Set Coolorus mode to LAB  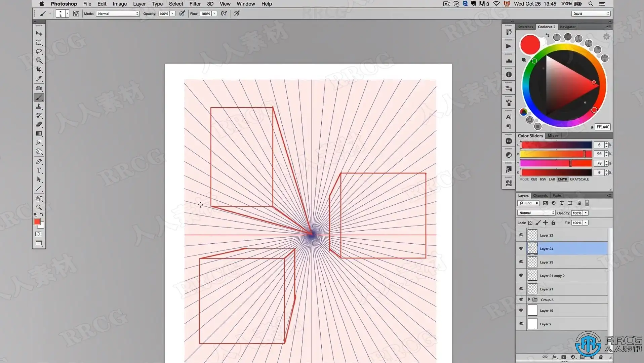click(x=552, y=179)
